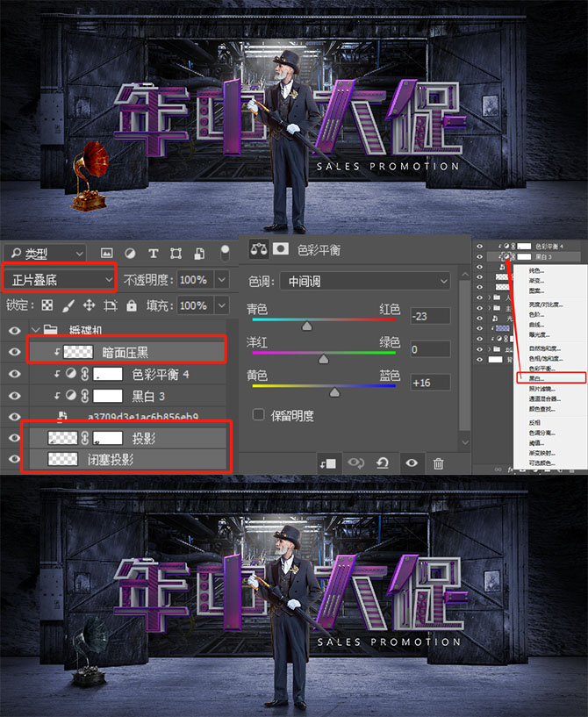Click the folder icon of 留声机 group
588x717 pixels.
click(50, 329)
